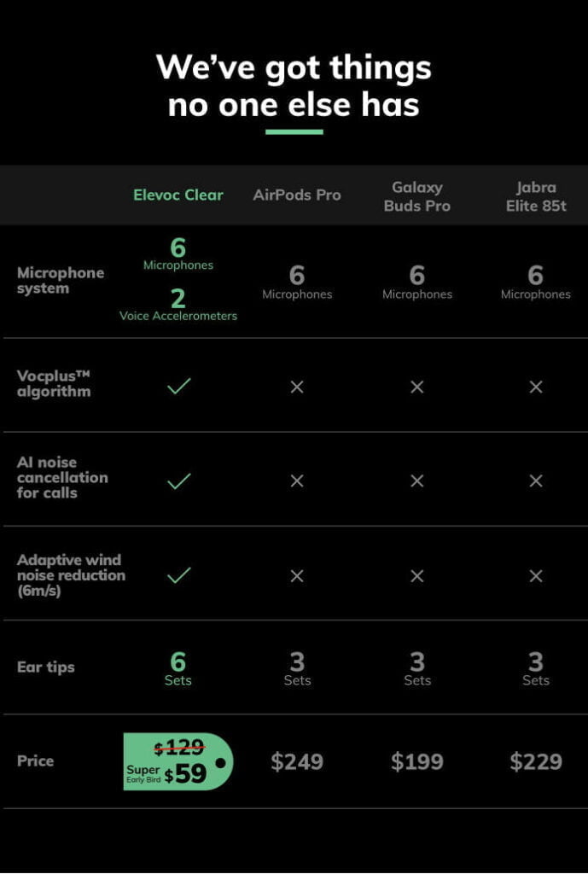This screenshot has height=874, width=588.
Task: Select the Jabra Elite 85t column header
Action: pos(536,195)
